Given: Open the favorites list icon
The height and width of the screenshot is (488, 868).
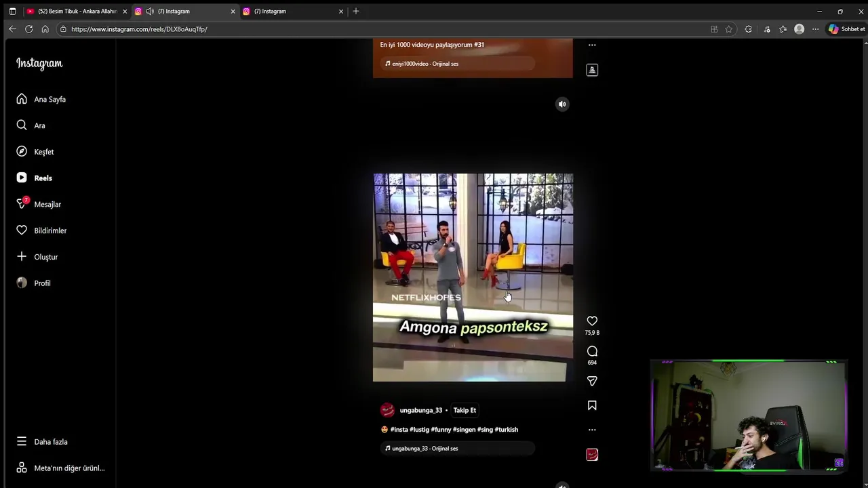Looking at the screenshot, I should tap(783, 29).
